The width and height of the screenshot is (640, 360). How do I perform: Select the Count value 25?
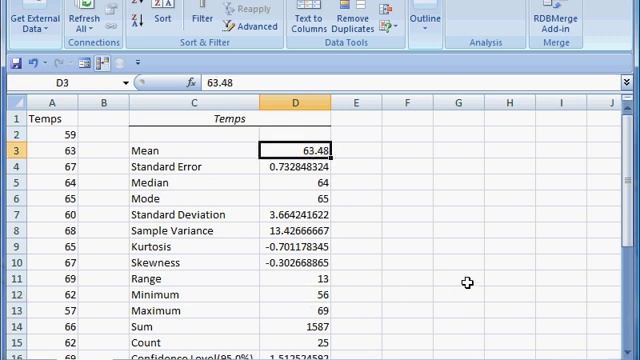point(295,342)
